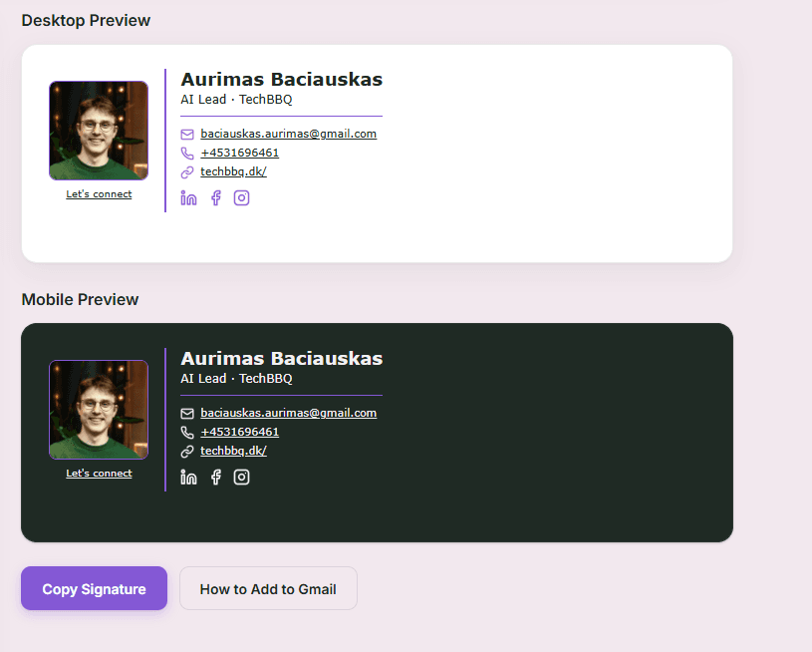This screenshot has width=812, height=652.
Task: Click AI Lead · TechBBQ in Desktop Preview
Action: coord(236,100)
